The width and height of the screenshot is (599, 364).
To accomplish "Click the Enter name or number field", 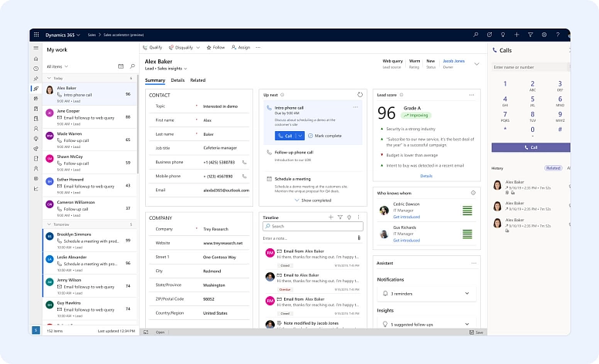I will tap(530, 67).
